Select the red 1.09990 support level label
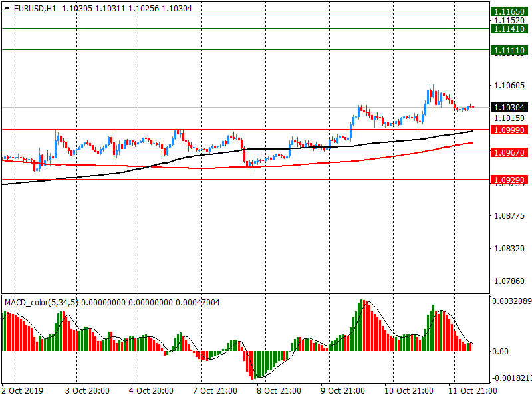Screen dimensions: 532x399 [x=509, y=130]
